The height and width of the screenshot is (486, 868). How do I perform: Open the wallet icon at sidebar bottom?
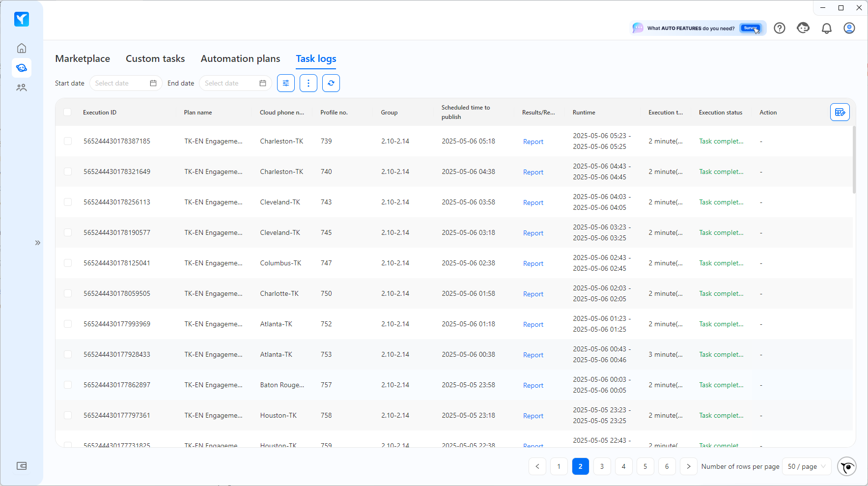pyautogui.click(x=22, y=466)
